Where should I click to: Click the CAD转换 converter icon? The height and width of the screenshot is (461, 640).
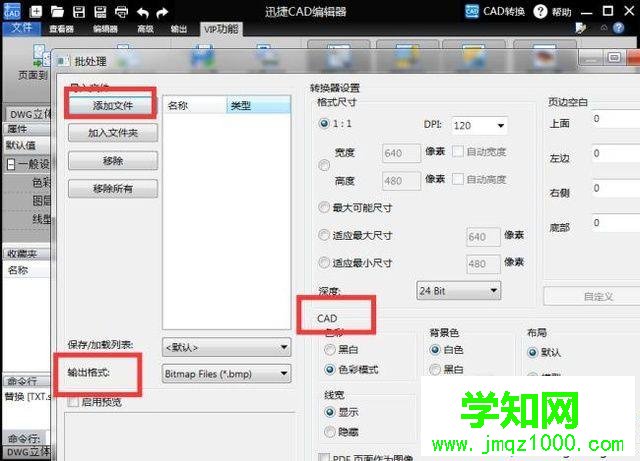472,11
